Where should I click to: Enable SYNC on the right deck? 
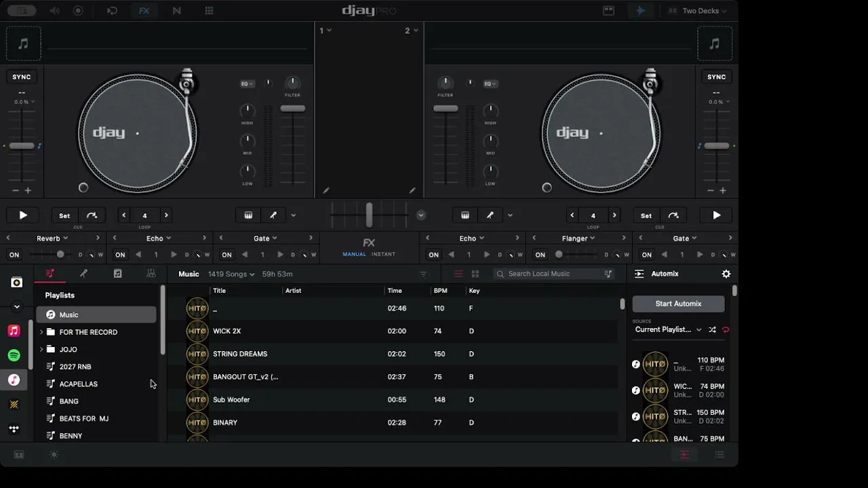(717, 77)
